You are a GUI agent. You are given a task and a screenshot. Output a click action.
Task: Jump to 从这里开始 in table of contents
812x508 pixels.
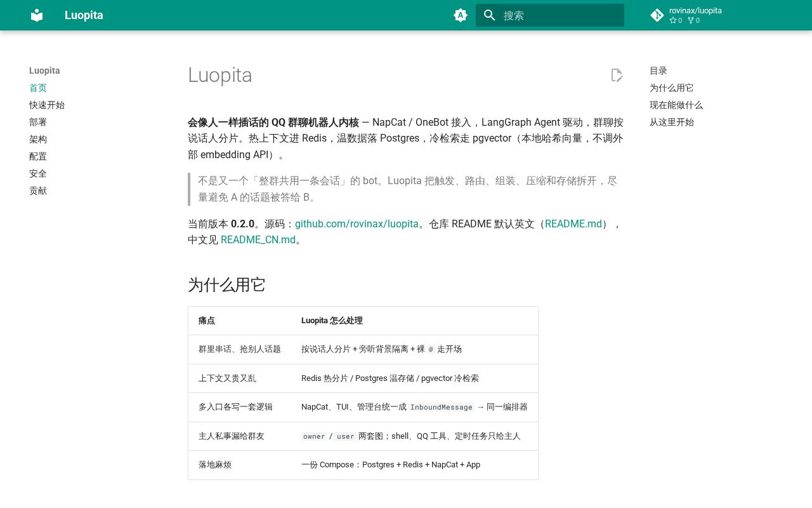672,123
